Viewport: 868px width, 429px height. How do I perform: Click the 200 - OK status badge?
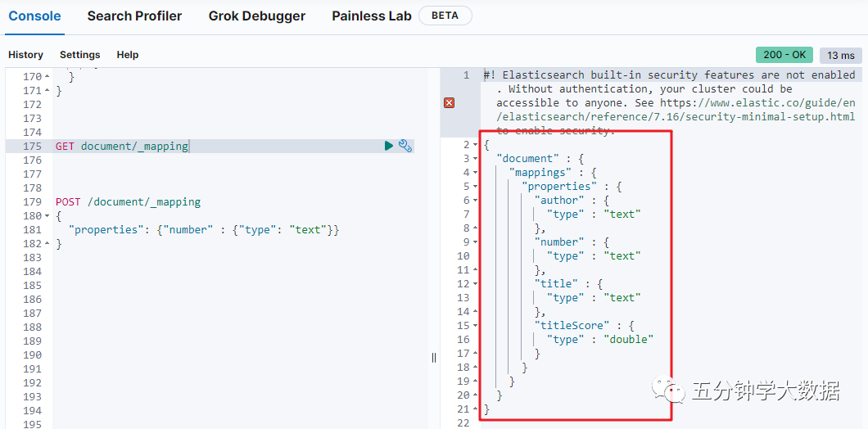[x=784, y=55]
